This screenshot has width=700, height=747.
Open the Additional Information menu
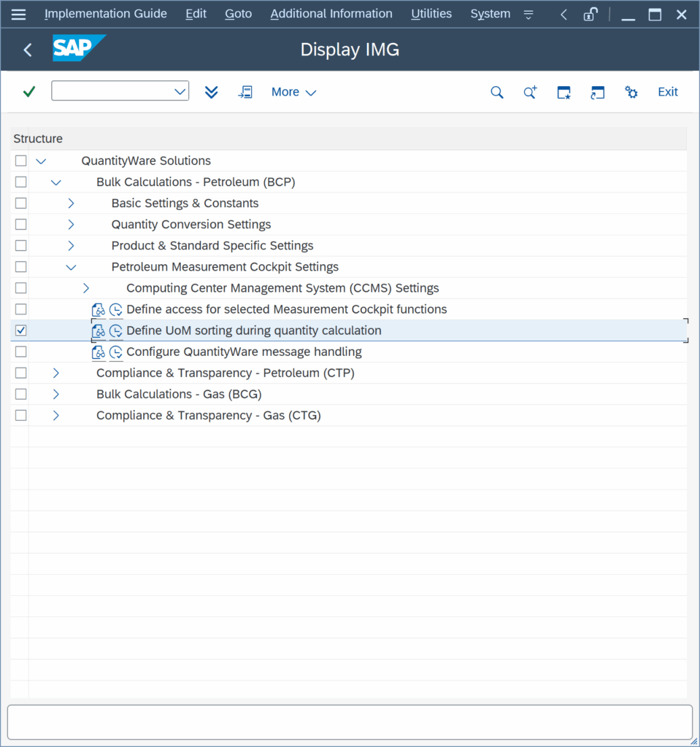coord(331,14)
